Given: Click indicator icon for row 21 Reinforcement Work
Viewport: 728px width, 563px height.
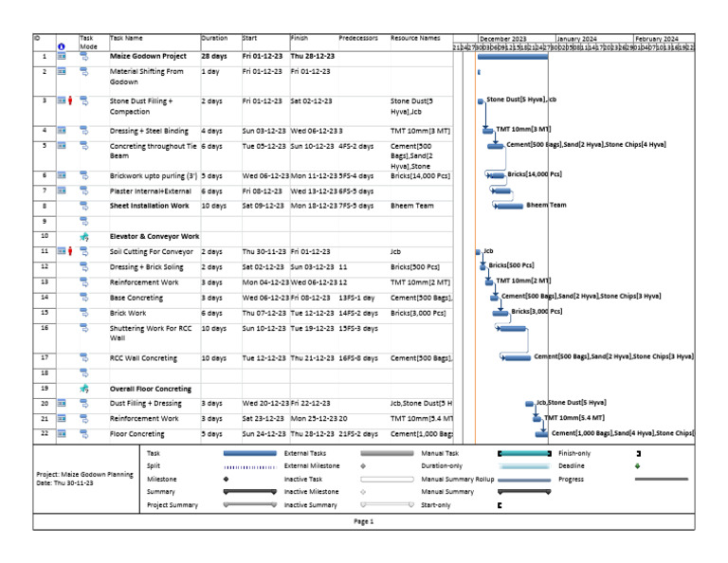Looking at the screenshot, I should 62,418.
